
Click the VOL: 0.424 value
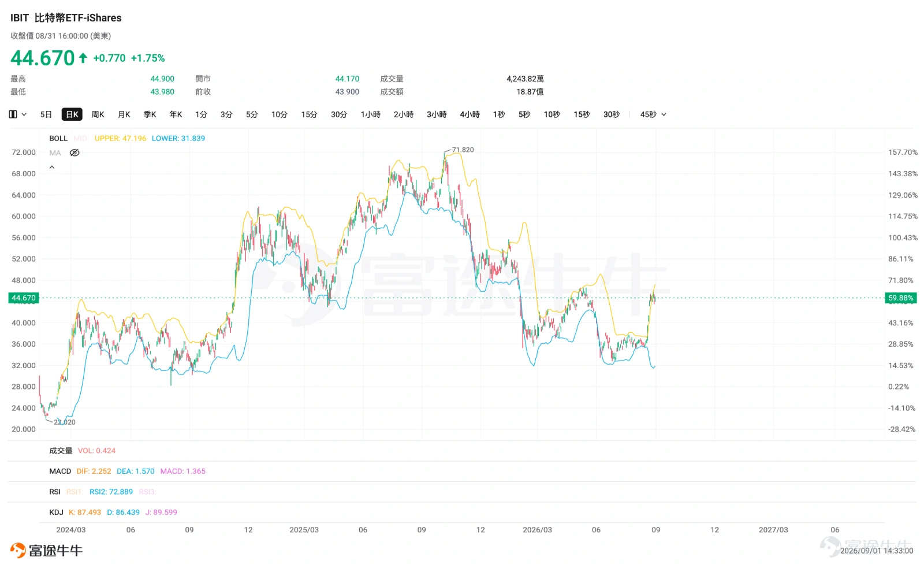(x=96, y=451)
